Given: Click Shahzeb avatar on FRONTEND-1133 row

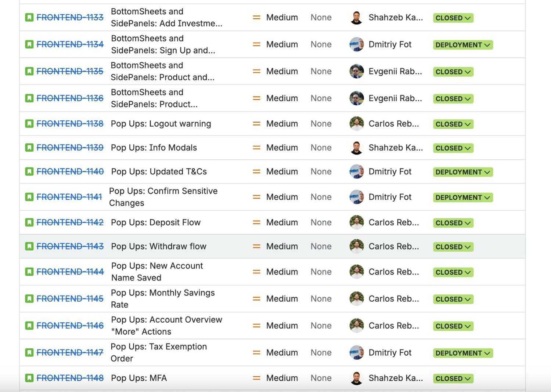Looking at the screenshot, I should [x=356, y=17].
